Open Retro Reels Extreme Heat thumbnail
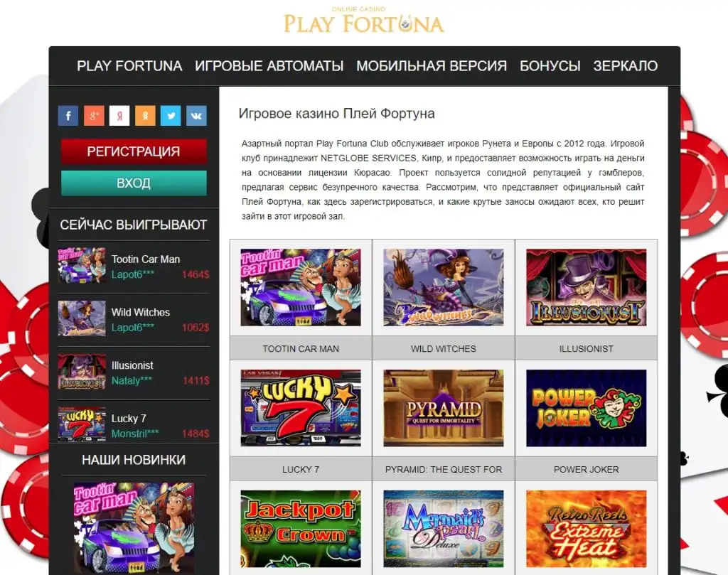This screenshot has height=575, width=728. point(586,529)
